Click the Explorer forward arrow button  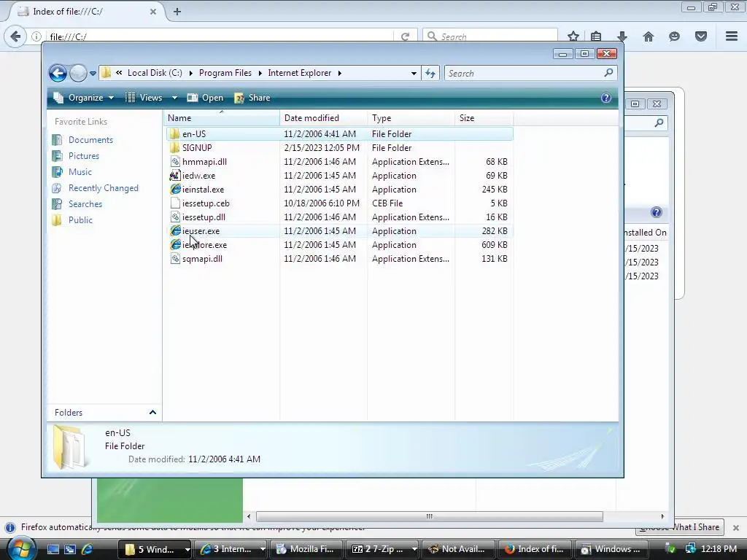[x=78, y=74]
